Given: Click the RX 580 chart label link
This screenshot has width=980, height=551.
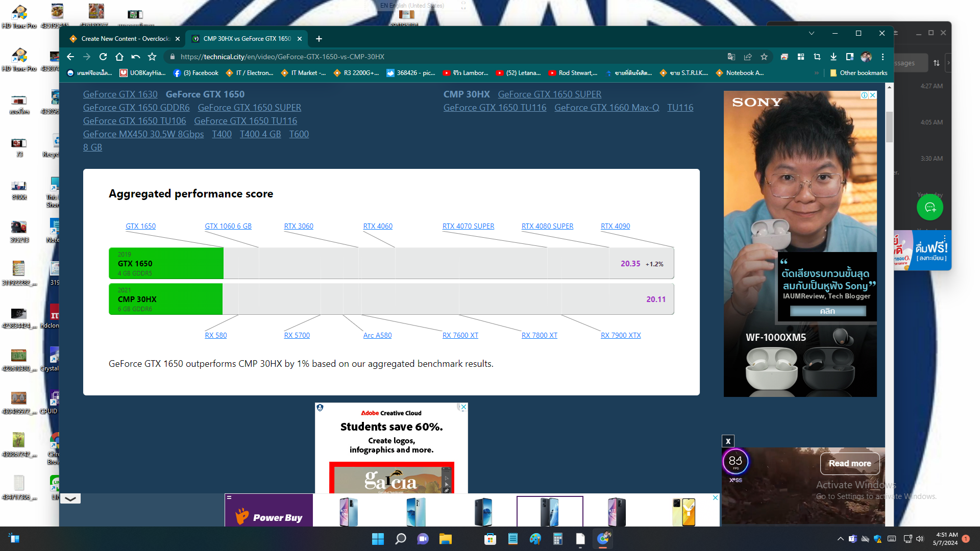Looking at the screenshot, I should pyautogui.click(x=216, y=335).
